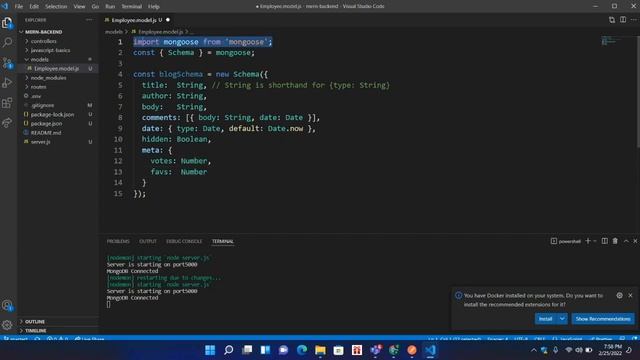
Task: Open the Install button dropdown arrow
Action: point(562,319)
